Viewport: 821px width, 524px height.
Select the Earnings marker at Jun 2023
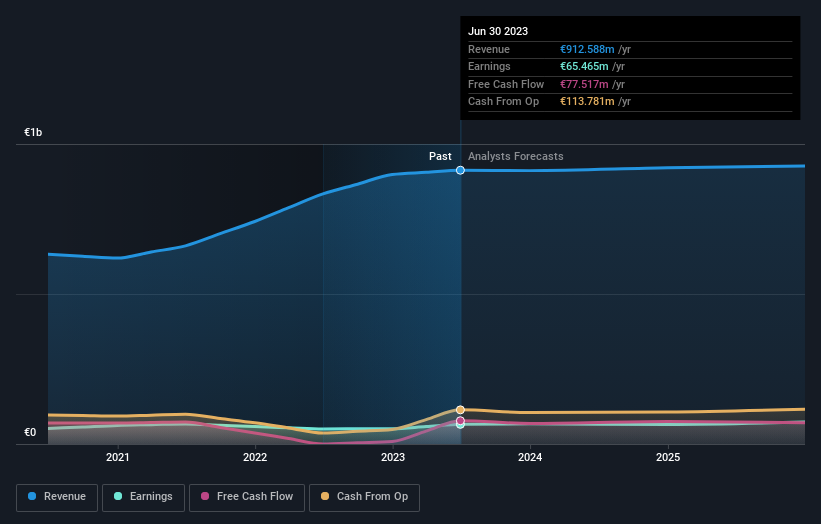(460, 426)
